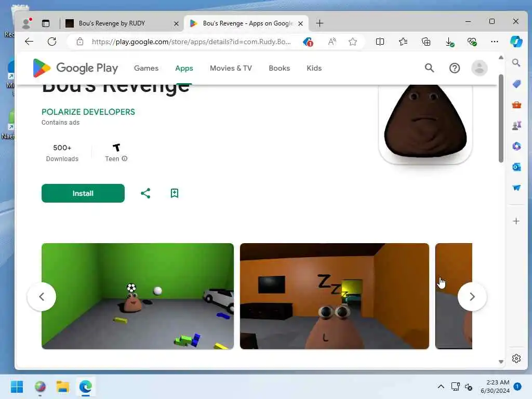
Task: Customize sidebar with plus icon
Action: tap(516, 221)
